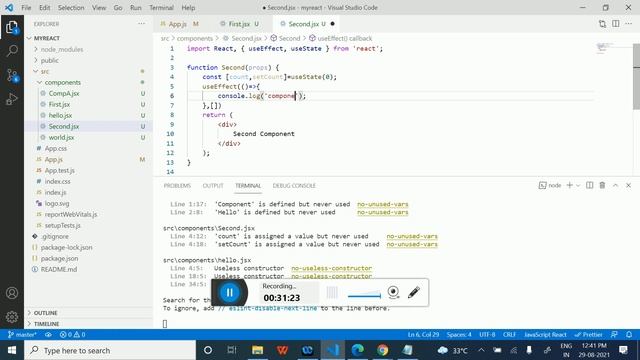Open the Selection menu
This screenshot has height=360, width=640.
71,7
